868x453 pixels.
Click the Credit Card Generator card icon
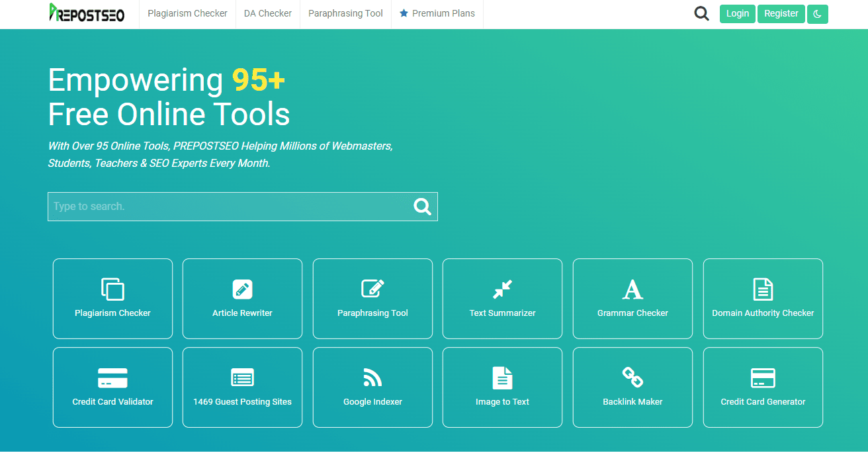[x=763, y=378]
